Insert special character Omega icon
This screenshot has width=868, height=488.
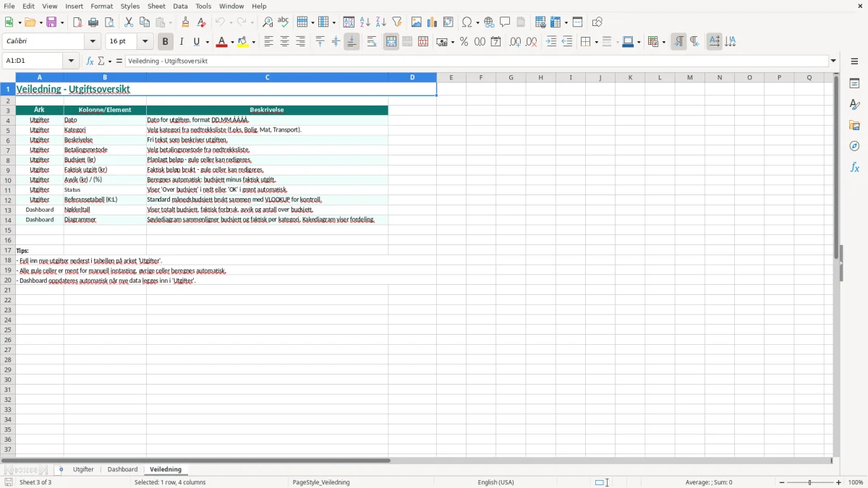pos(467,22)
